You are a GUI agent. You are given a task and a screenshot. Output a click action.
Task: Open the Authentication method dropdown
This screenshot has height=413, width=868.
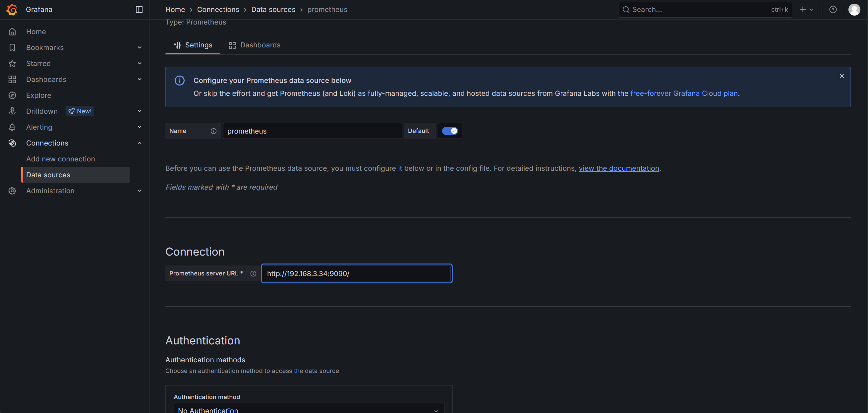[308, 409]
